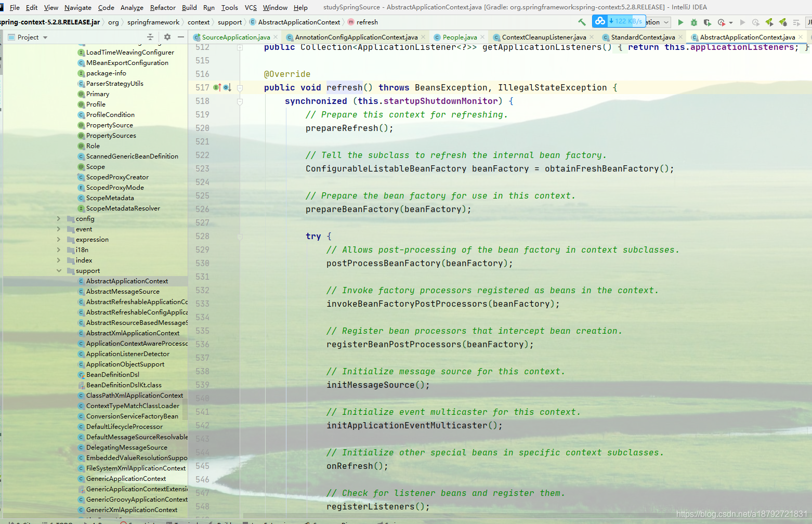Collapse try block fold on line 528

[240, 237]
